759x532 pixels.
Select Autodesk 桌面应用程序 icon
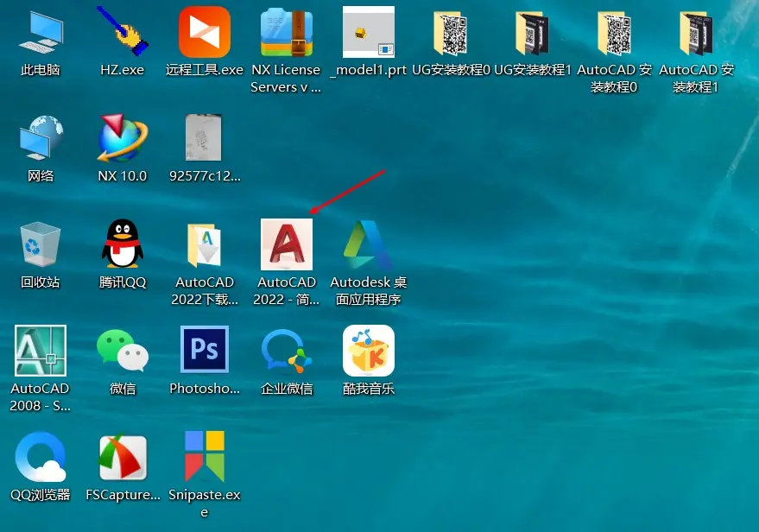tap(369, 244)
